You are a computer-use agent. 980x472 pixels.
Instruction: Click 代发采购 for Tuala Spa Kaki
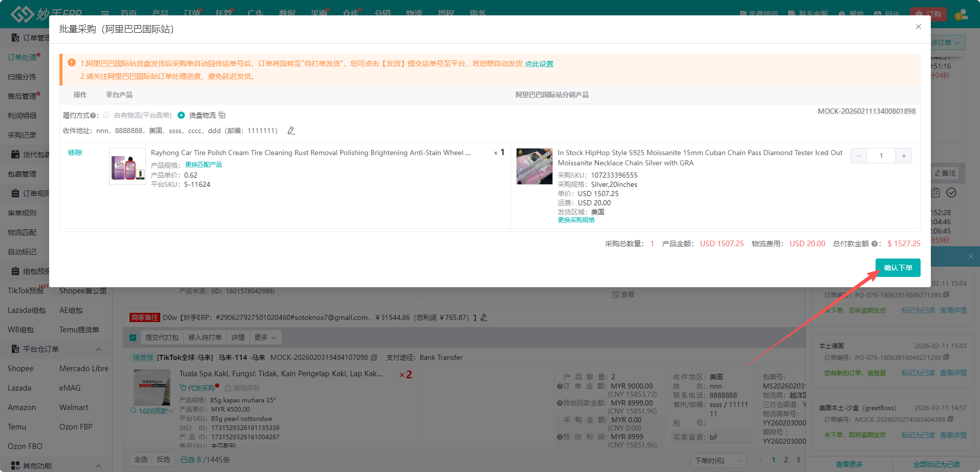pos(199,388)
